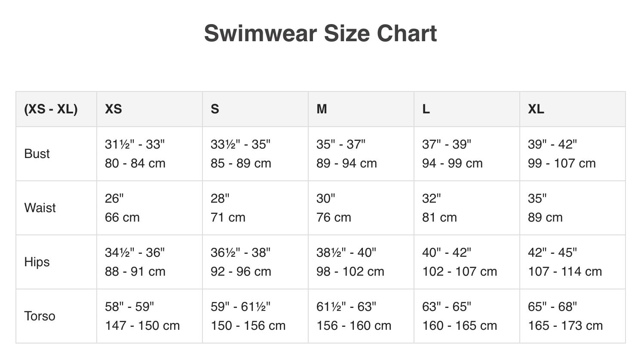Image resolution: width=644 pixels, height=359 pixels.
Task: Click the XL waist cell showing 89 cm
Action: pyautogui.click(x=545, y=217)
